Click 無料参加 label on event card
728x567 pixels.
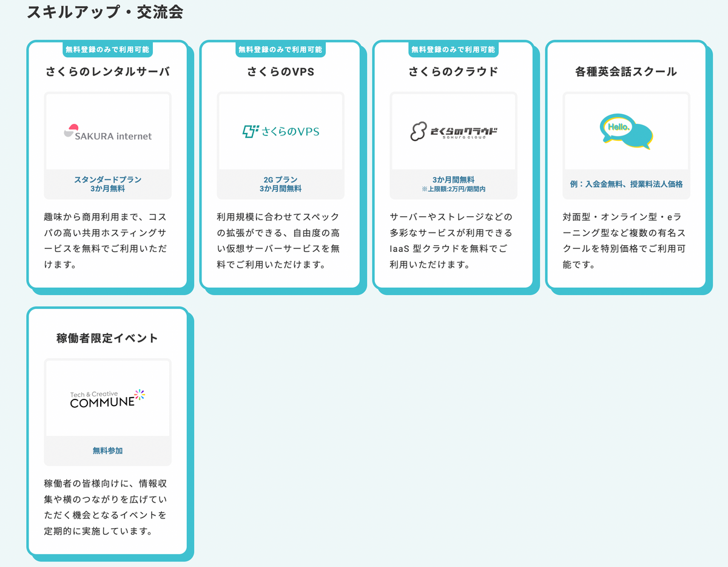coord(107,450)
